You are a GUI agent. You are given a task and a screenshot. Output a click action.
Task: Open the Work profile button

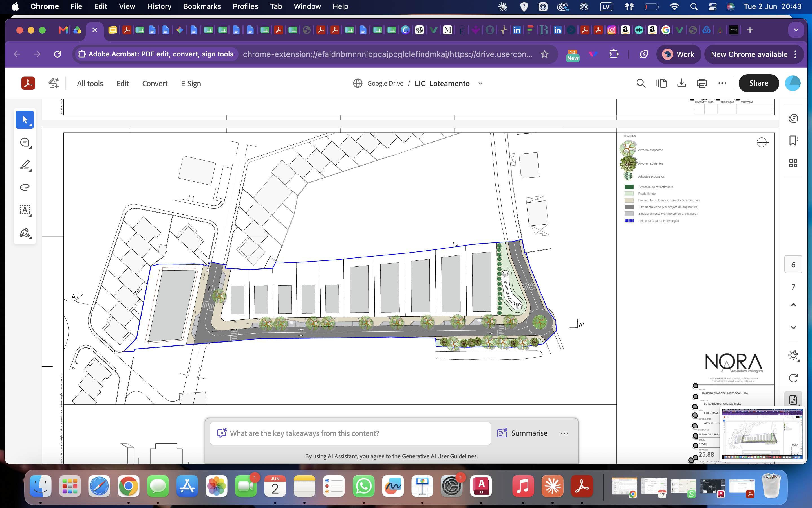(678, 54)
